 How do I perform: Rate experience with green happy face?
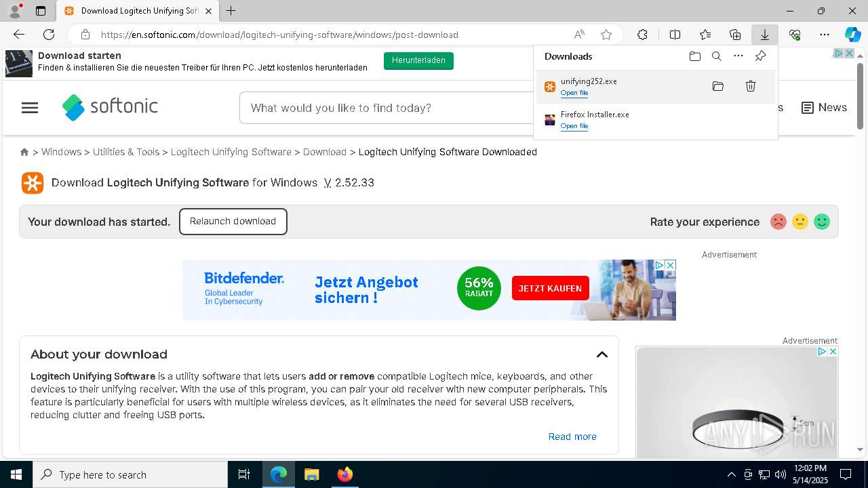click(x=822, y=222)
